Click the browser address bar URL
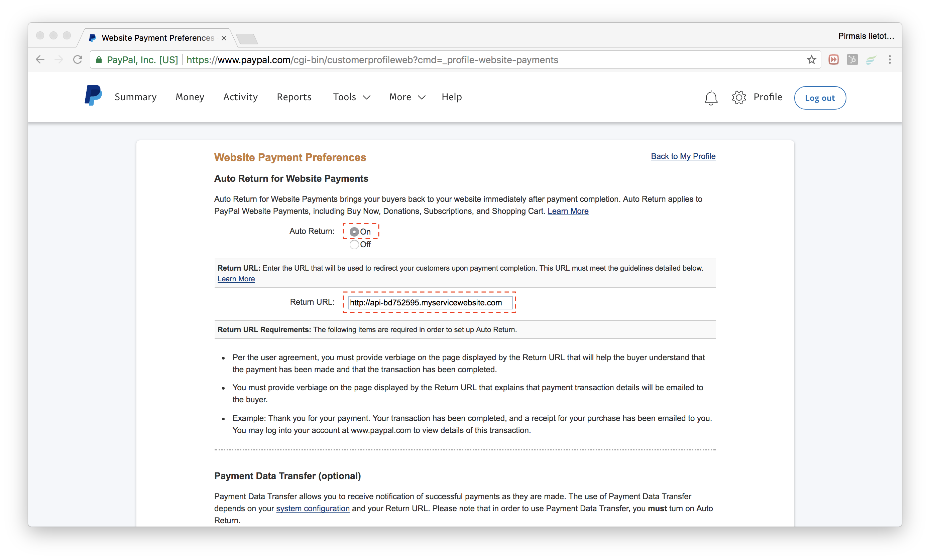The width and height of the screenshot is (930, 560). pos(372,59)
